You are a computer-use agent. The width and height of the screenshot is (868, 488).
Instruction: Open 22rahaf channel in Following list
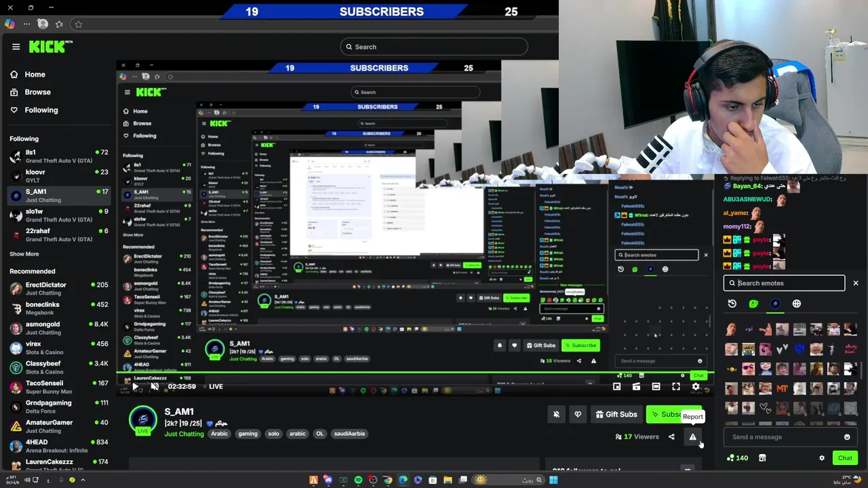[x=58, y=235]
